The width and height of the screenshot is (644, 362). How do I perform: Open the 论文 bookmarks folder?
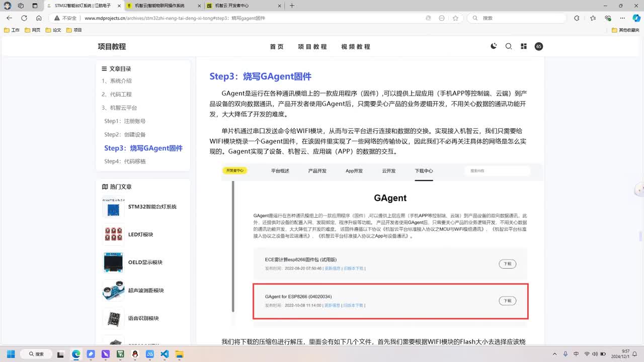pos(53,30)
